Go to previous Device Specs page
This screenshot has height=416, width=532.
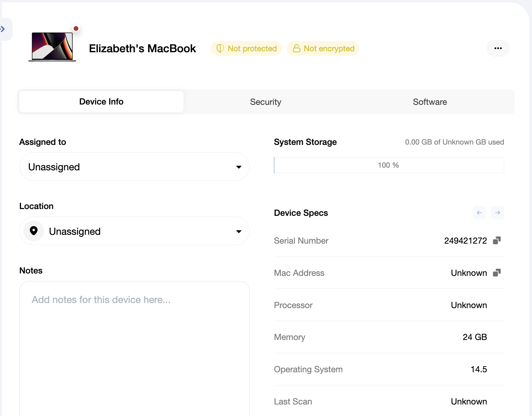coord(479,213)
